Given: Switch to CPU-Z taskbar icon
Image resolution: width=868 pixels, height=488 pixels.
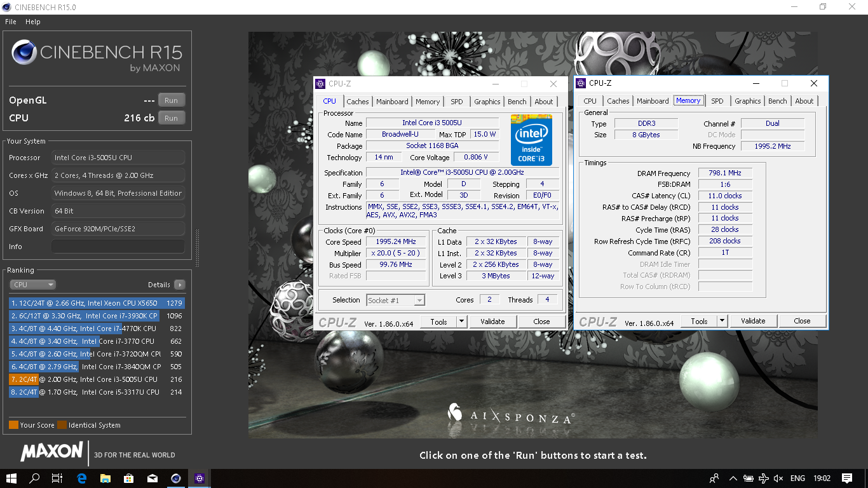Looking at the screenshot, I should (200, 478).
